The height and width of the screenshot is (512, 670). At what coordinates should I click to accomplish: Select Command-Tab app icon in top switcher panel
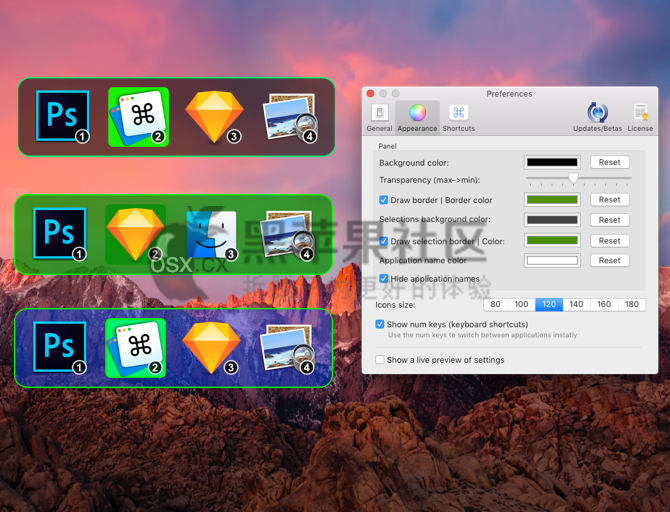point(138,117)
